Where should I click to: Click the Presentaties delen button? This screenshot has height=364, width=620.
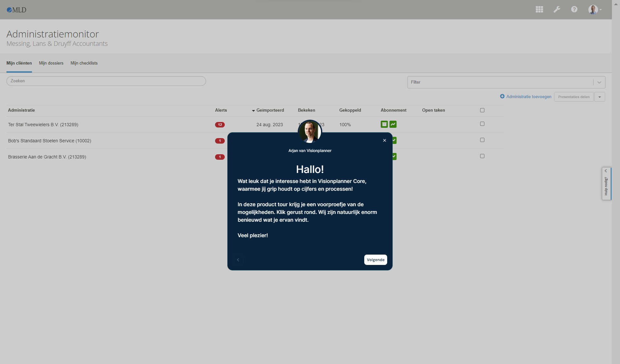[574, 97]
